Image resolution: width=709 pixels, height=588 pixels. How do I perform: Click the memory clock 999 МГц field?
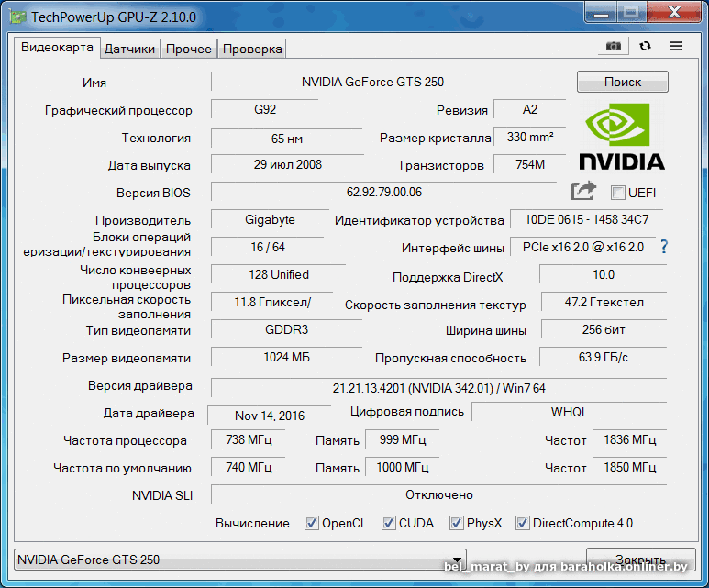tap(402, 439)
